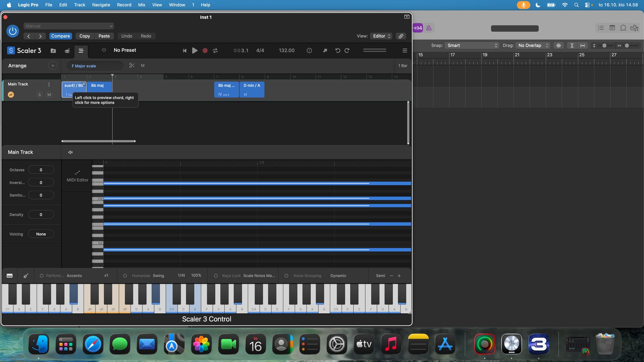The height and width of the screenshot is (362, 644).
Task: Enable Keys Lock toggle
Action: tap(216, 276)
